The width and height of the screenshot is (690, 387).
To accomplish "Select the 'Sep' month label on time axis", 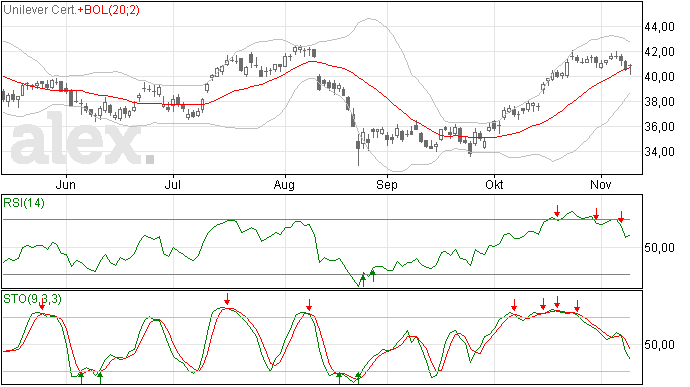I will (387, 185).
